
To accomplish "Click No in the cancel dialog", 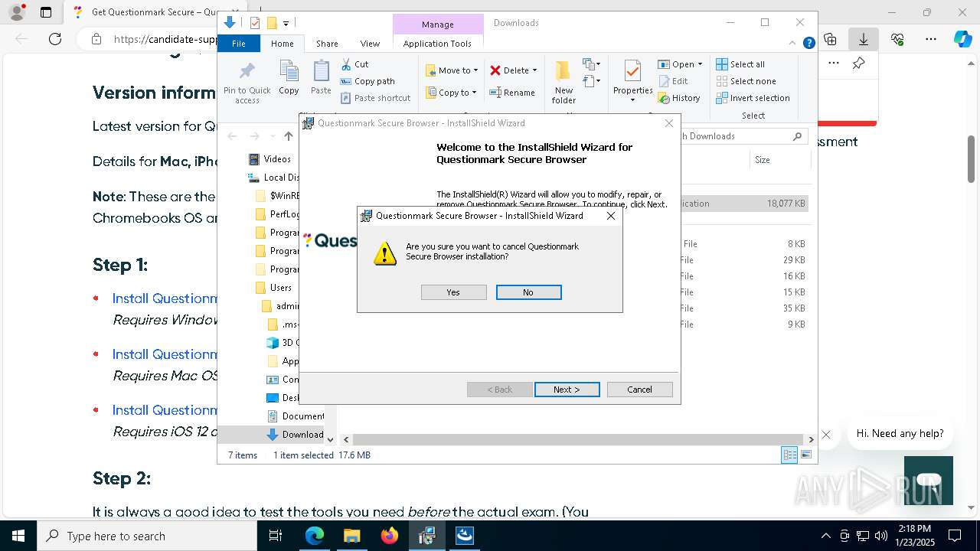I will 528,292.
